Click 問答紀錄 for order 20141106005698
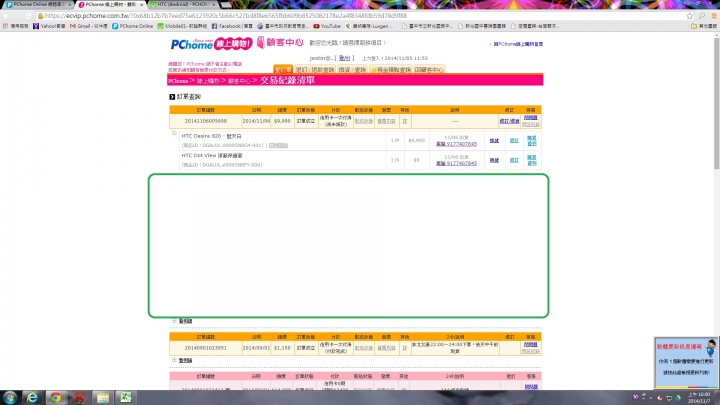 (x=531, y=124)
